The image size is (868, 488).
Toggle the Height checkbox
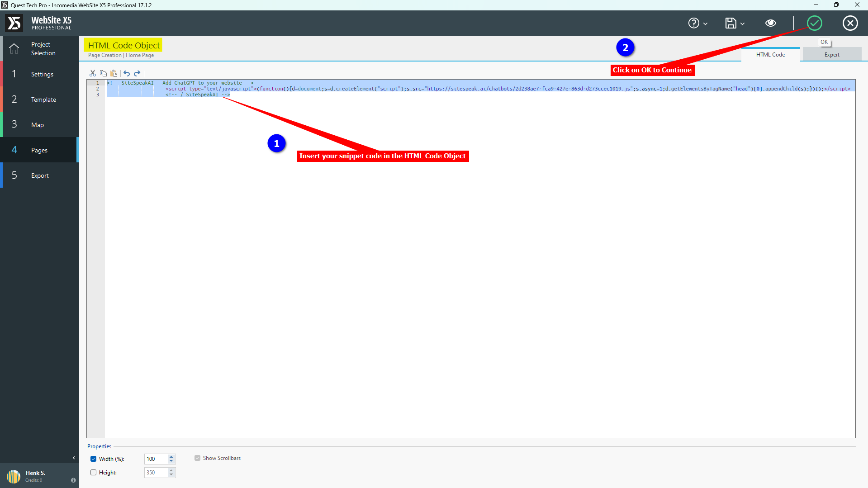93,473
